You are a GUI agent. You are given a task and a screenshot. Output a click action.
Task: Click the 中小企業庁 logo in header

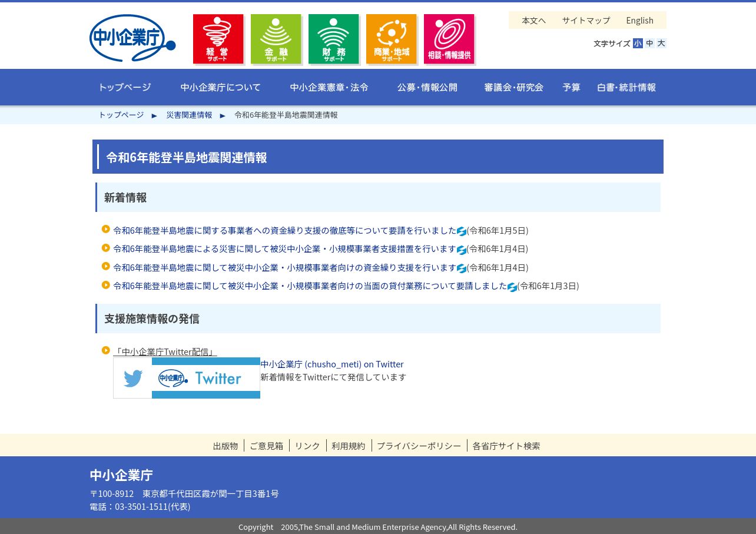(x=132, y=38)
